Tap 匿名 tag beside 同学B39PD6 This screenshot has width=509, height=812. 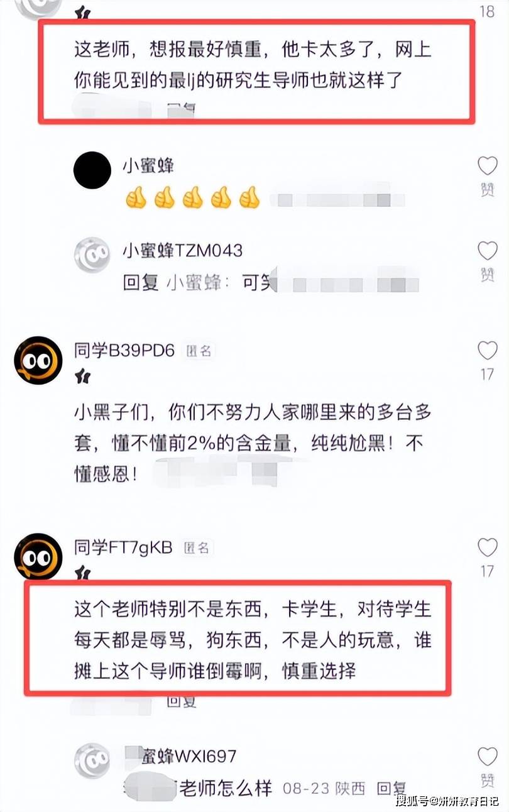tap(199, 351)
